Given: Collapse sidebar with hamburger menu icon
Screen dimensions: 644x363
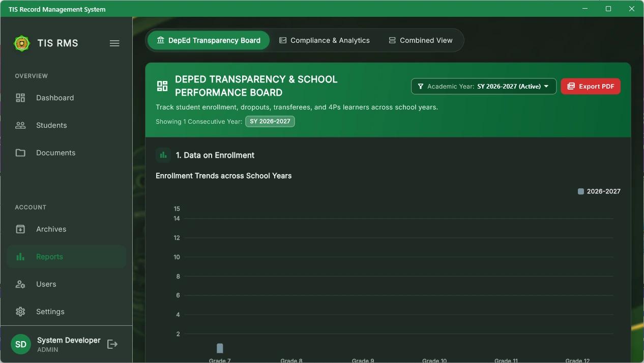Looking at the screenshot, I should (x=114, y=43).
